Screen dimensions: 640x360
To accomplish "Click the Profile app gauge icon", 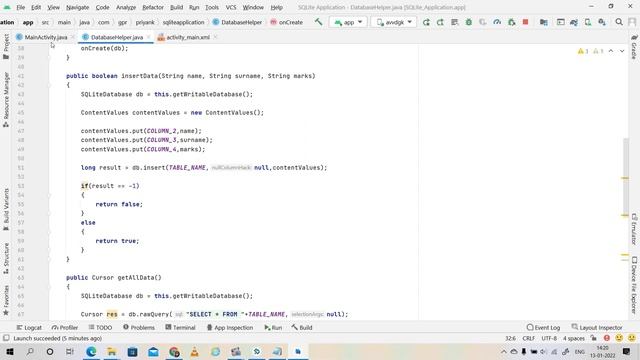I will pyautogui.click(x=497, y=22).
